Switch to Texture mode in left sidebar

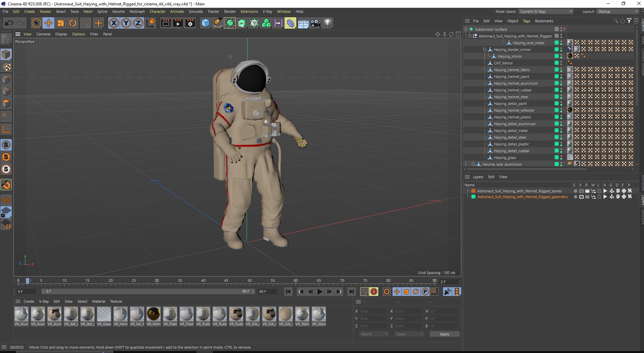6,67
